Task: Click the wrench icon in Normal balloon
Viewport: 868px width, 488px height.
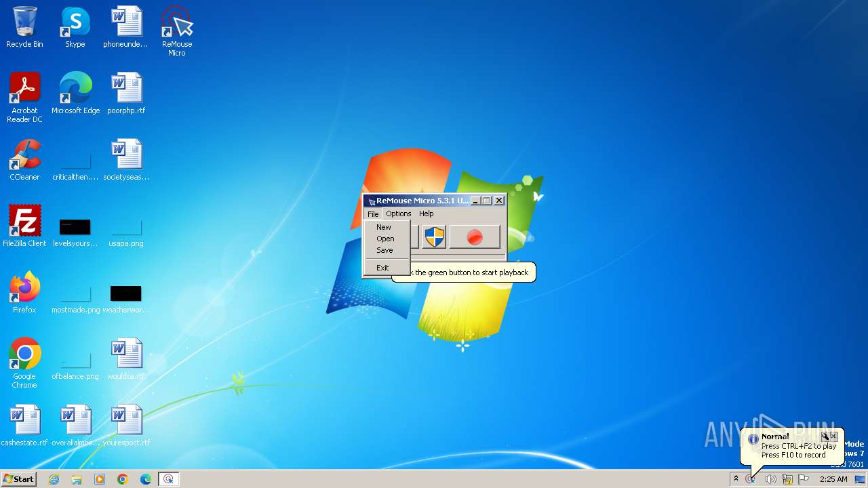Action: pos(825,436)
